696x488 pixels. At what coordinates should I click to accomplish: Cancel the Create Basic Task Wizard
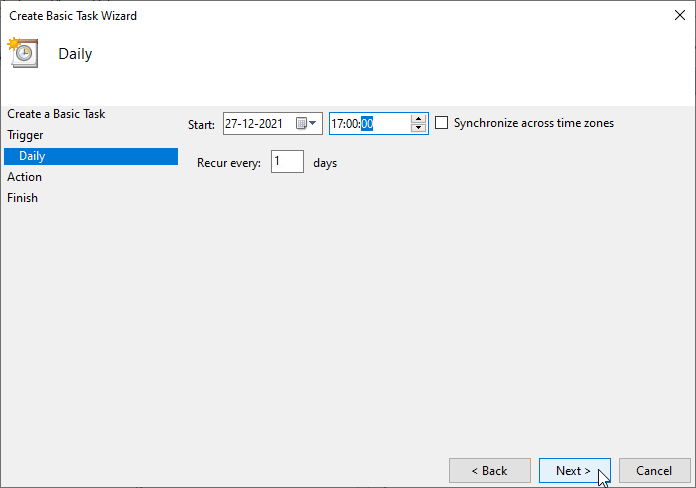(x=654, y=470)
